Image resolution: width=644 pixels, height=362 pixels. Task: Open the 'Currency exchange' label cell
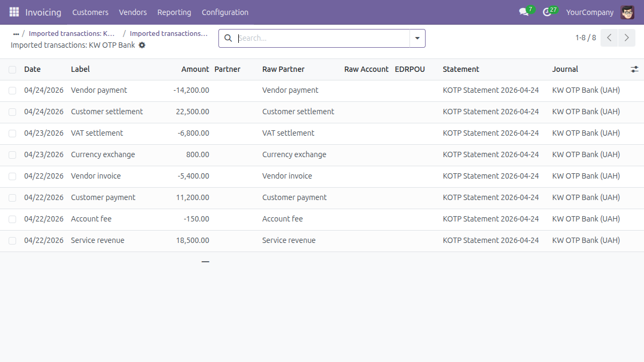coord(103,154)
